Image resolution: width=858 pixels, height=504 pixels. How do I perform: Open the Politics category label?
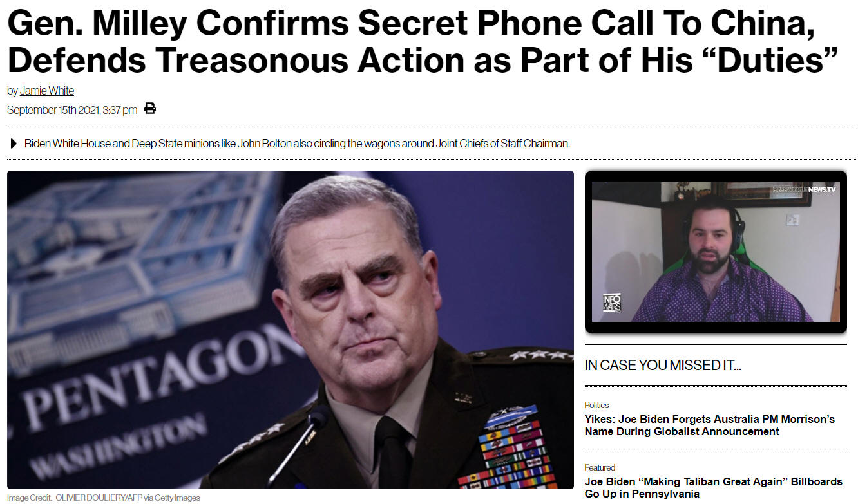[x=596, y=405]
